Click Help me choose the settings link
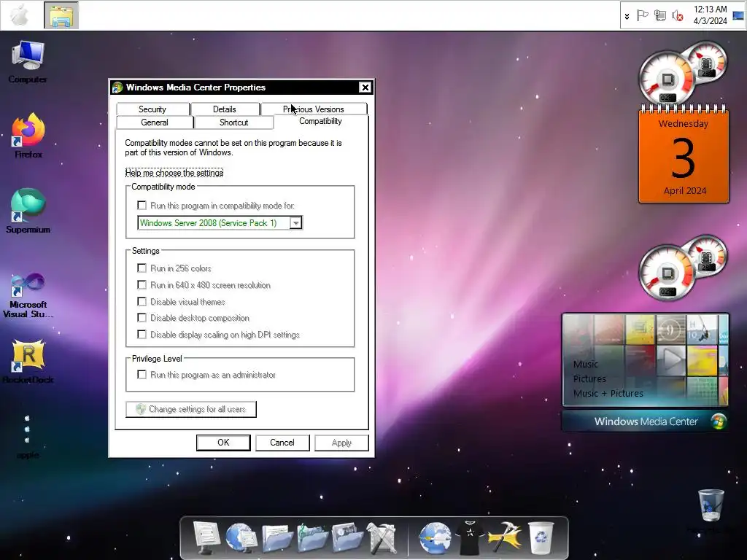The width and height of the screenshot is (747, 560). (174, 173)
